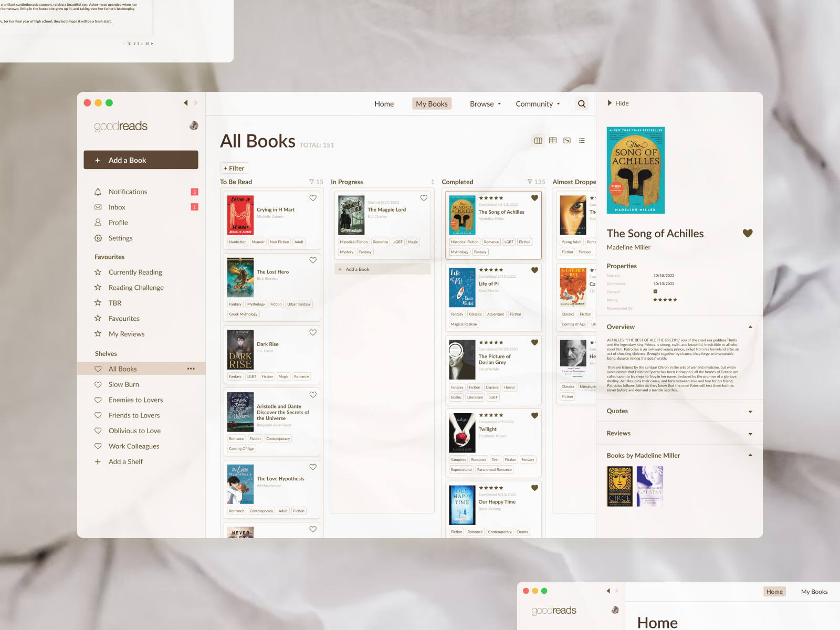Click filter funnel icon of To Be Read column
This screenshot has height=630, width=840.
click(x=312, y=182)
